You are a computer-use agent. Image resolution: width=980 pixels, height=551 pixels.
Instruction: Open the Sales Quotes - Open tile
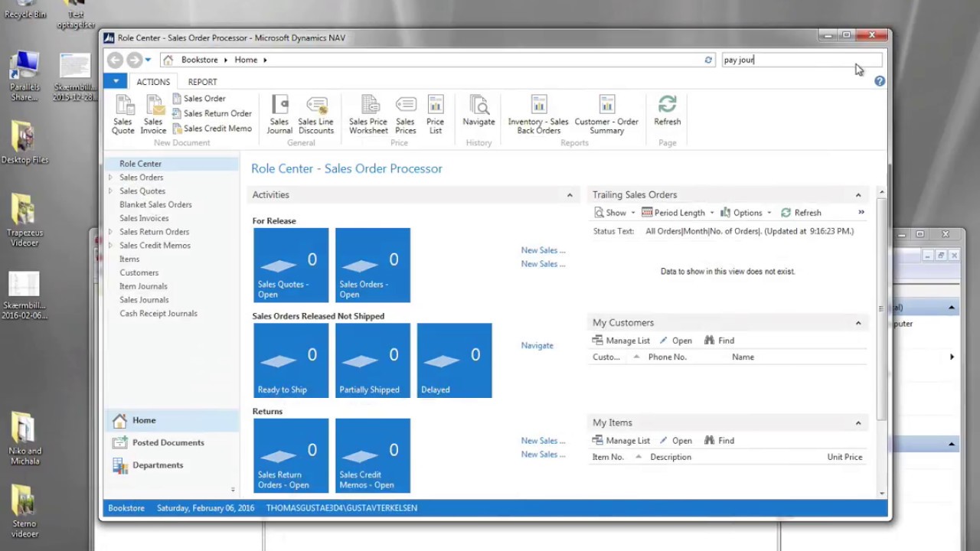(x=291, y=265)
